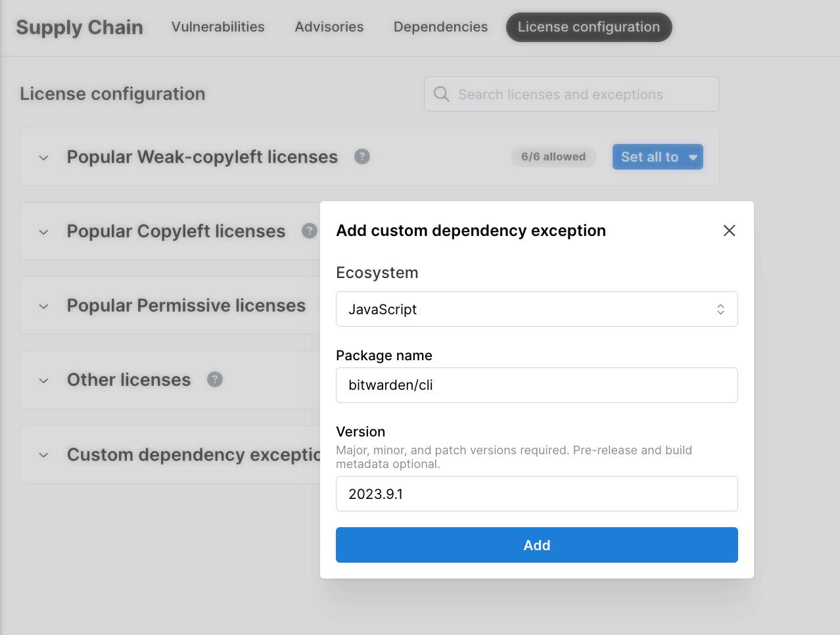840x635 pixels.
Task: Click the help icon next to Other licenses
Action: tap(214, 379)
